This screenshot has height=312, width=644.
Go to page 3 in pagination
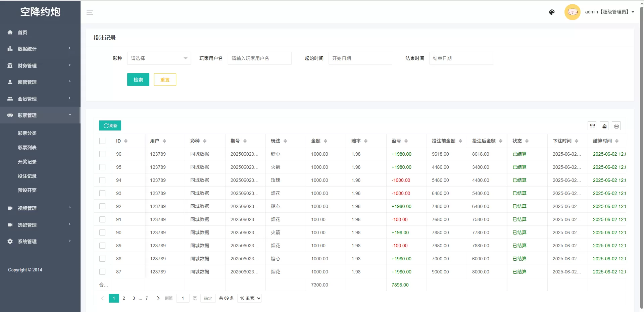click(x=134, y=298)
